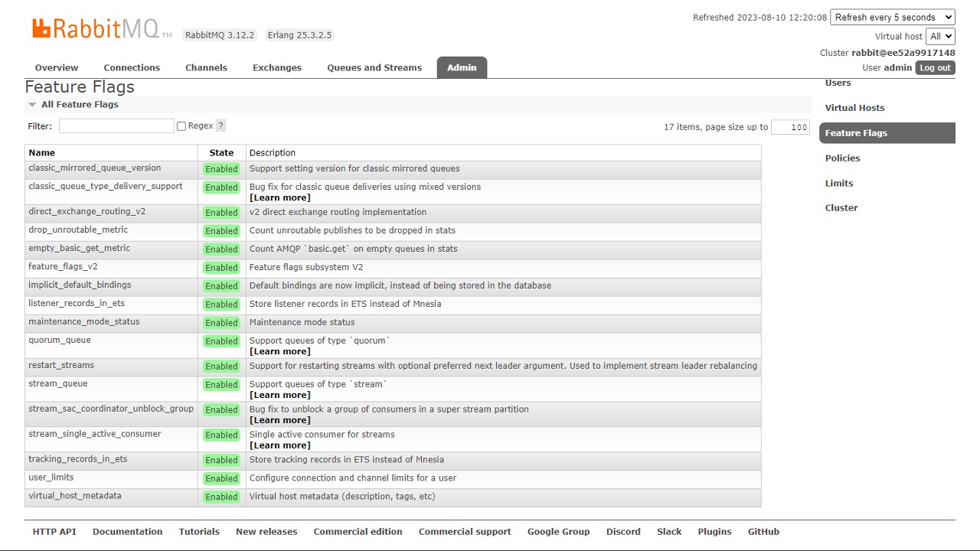The image size is (980, 551).
Task: Open the New releases footer link
Action: (x=266, y=532)
